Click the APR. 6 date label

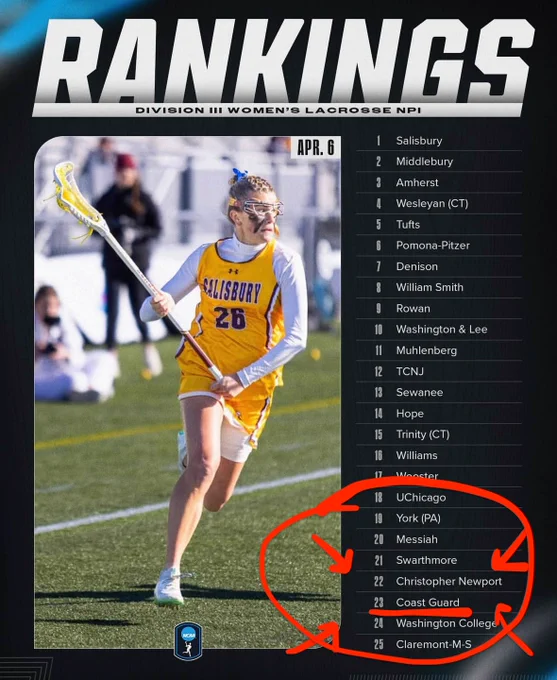316,147
